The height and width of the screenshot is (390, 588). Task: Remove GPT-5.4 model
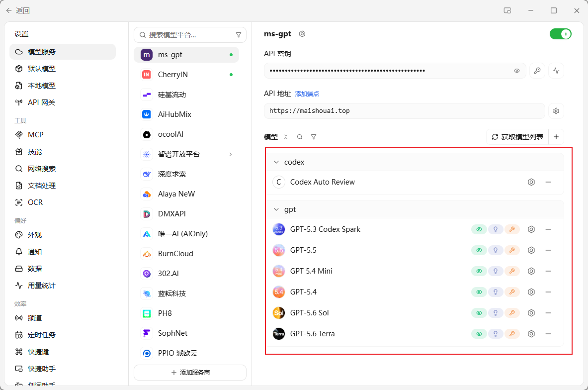[548, 292]
